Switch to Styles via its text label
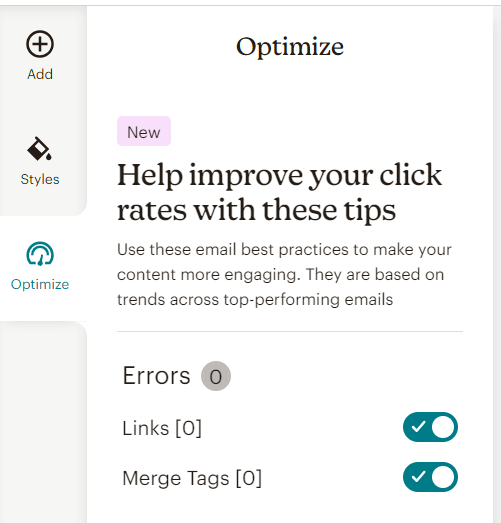Viewport: 501px width, 523px height. 40,179
